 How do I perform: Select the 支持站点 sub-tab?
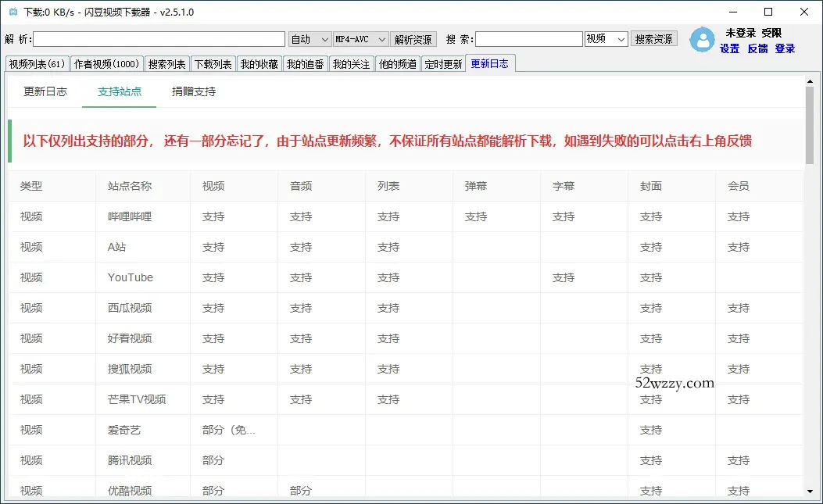[x=119, y=92]
